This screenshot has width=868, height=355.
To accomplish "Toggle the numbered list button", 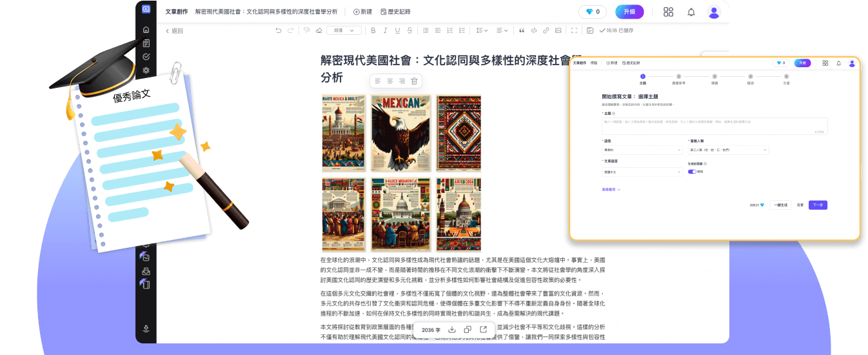I will 449,30.
